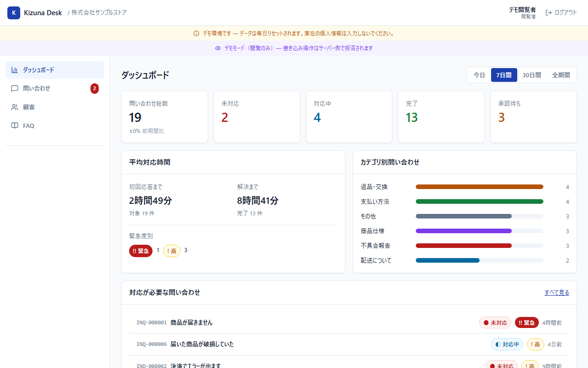Go to 顧客 in the sidebar
This screenshot has width=588, height=368.
coord(55,107)
